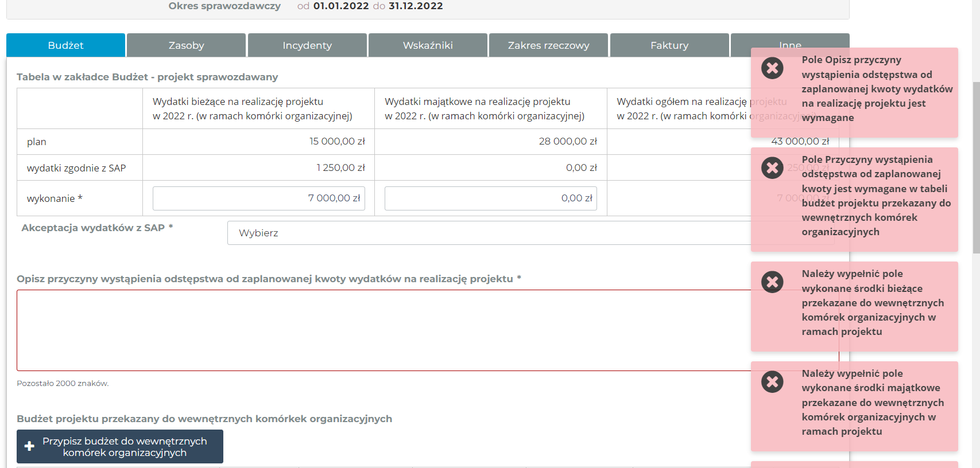Click the plus icon on Przypisz budżet button

click(29, 447)
